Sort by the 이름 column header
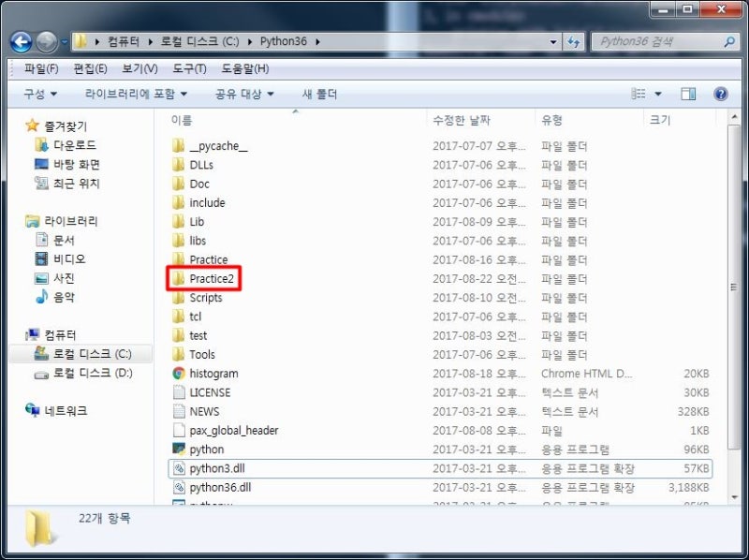 [x=182, y=121]
